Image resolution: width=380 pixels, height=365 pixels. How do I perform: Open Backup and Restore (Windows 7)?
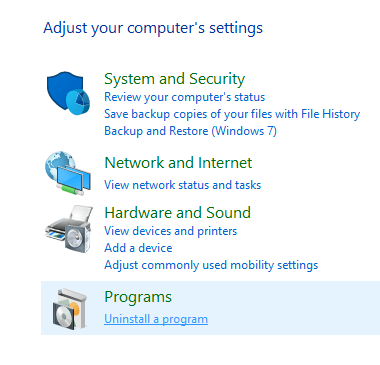pyautogui.click(x=190, y=131)
